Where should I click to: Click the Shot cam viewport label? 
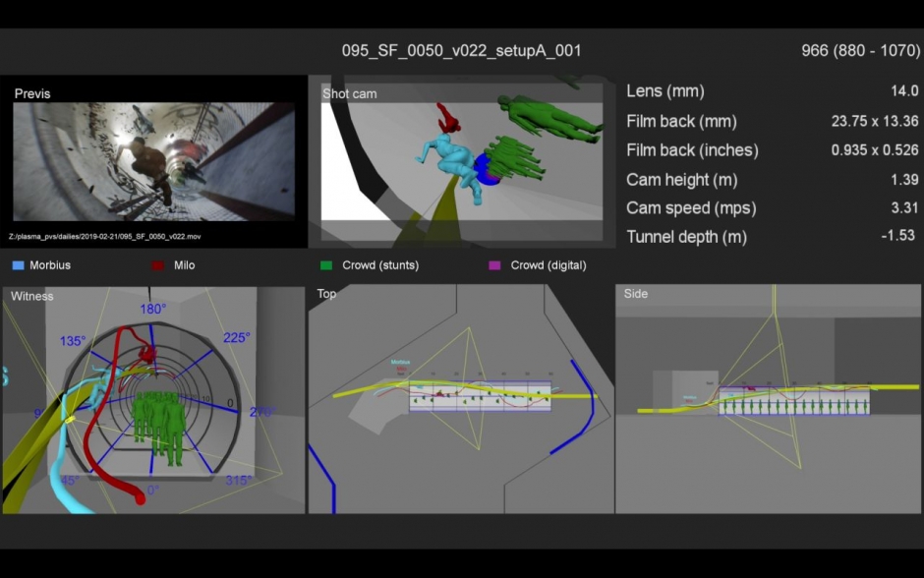349,94
